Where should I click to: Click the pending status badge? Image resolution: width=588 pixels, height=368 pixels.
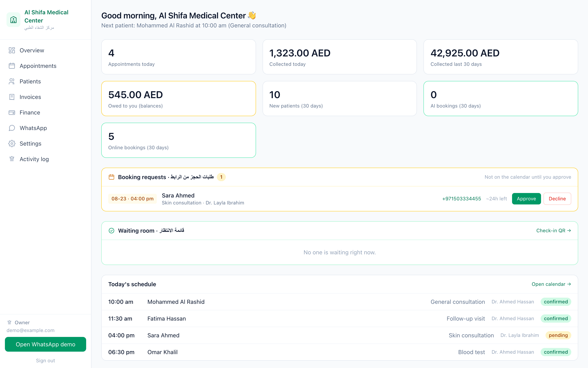pos(558,335)
